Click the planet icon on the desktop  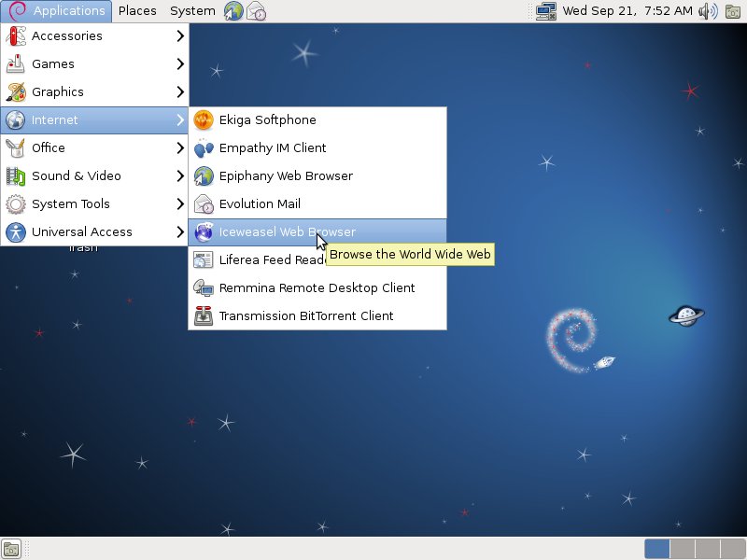686,315
